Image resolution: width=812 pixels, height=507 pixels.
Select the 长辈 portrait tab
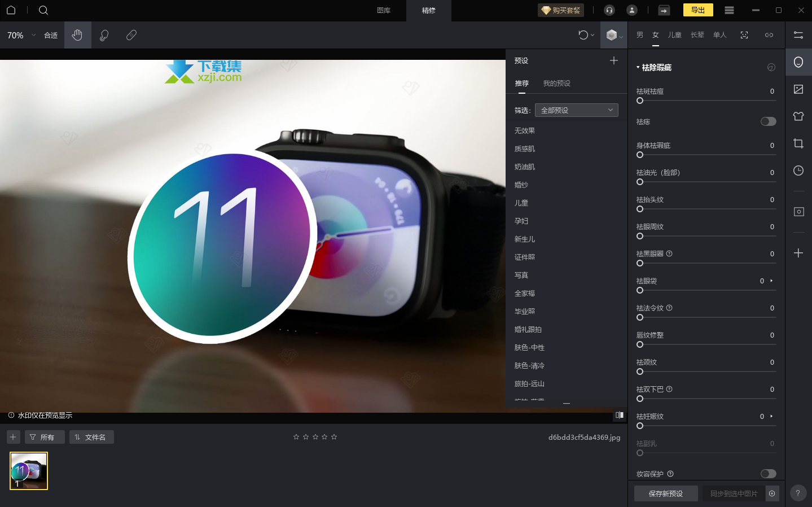click(697, 35)
